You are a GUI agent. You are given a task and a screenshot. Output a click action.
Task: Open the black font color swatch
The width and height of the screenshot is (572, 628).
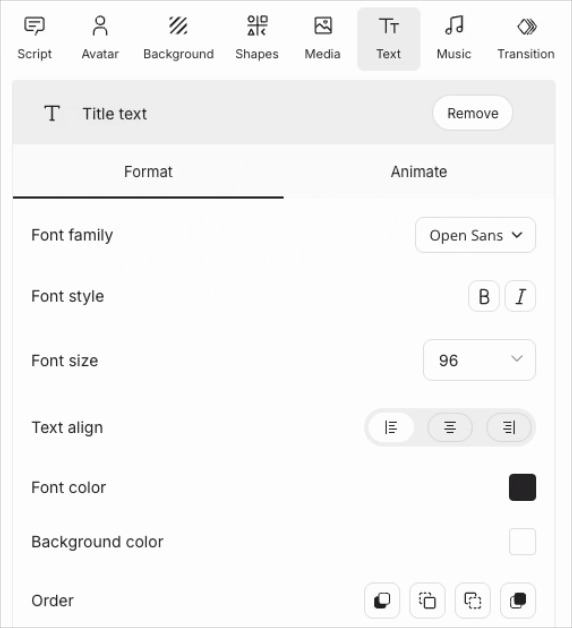pos(522,487)
